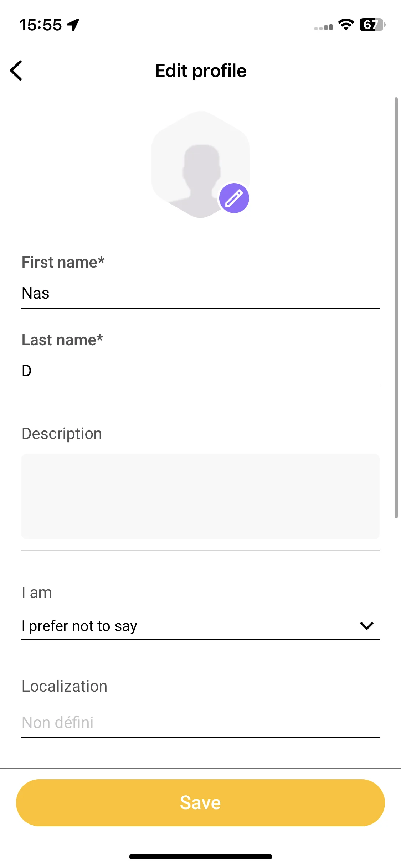
Task: Open the 'I prefer not to say' dropdown
Action: (200, 626)
